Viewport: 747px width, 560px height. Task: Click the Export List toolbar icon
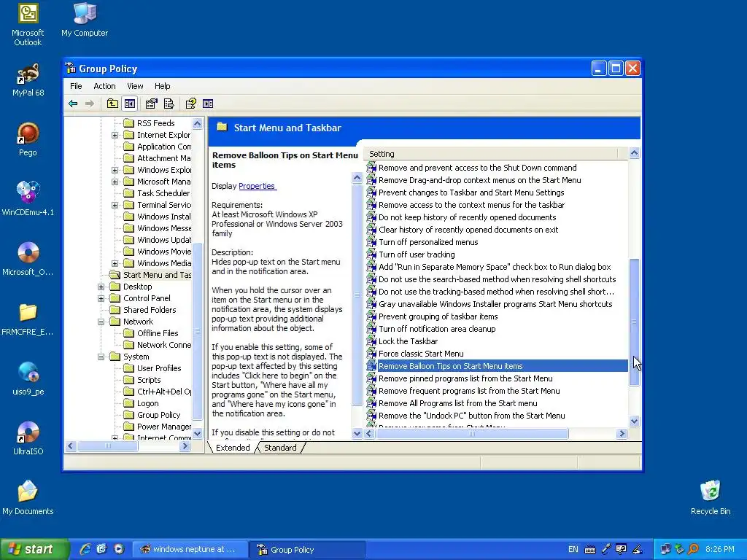click(169, 104)
